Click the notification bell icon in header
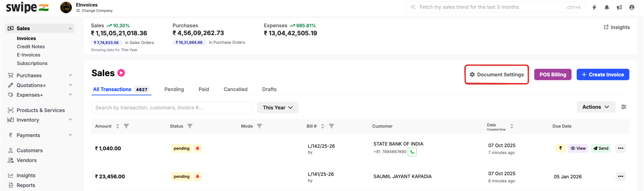Image resolution: width=644 pixels, height=191 pixels. point(606,8)
